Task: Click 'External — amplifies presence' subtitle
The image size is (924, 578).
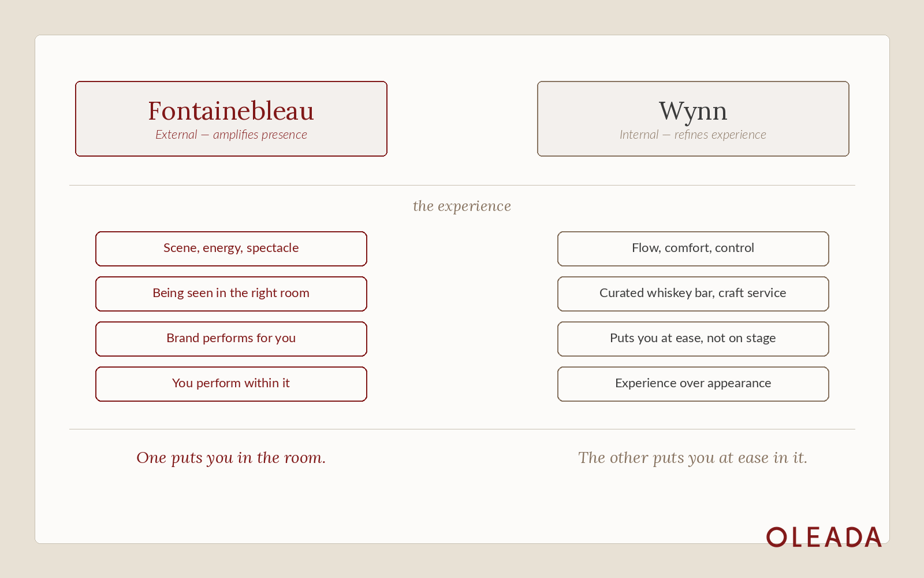Action: (231, 135)
